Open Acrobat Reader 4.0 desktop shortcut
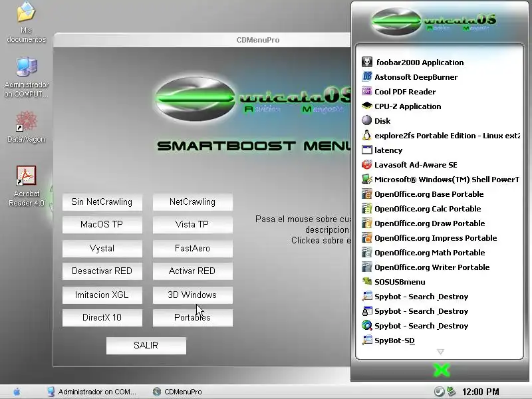 click(x=27, y=186)
